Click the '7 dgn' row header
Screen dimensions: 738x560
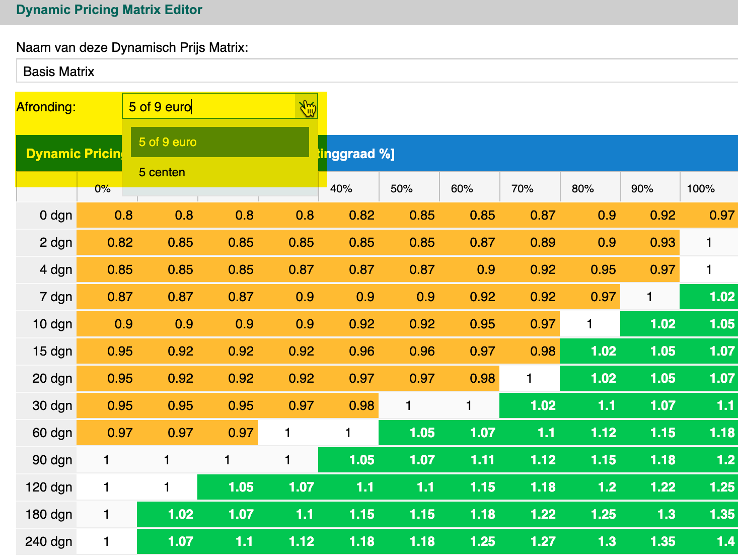coord(46,297)
